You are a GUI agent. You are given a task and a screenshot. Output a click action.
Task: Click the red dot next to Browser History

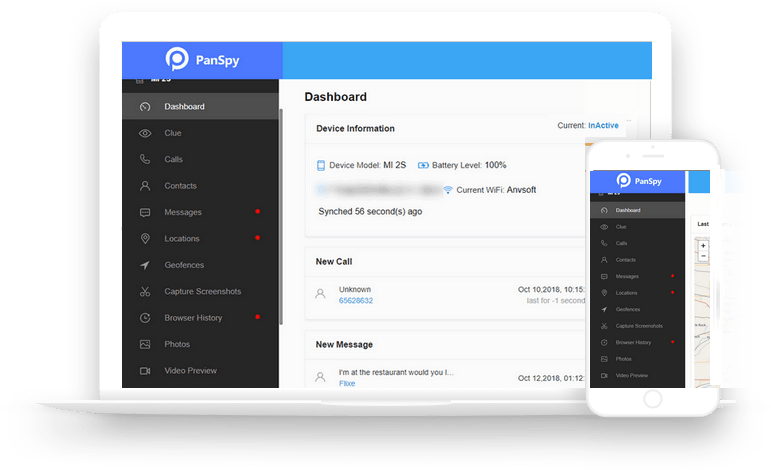point(258,317)
